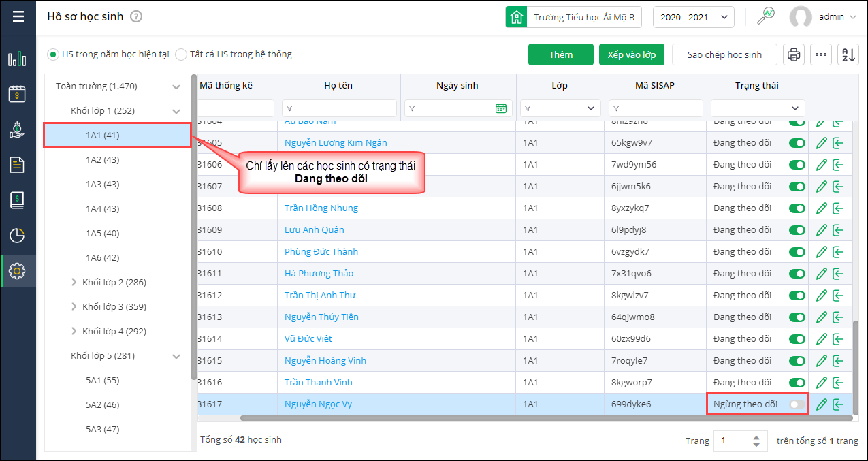The height and width of the screenshot is (461, 868).
Task: Edit pencil for Vũ Đức Việt row
Action: (821, 338)
